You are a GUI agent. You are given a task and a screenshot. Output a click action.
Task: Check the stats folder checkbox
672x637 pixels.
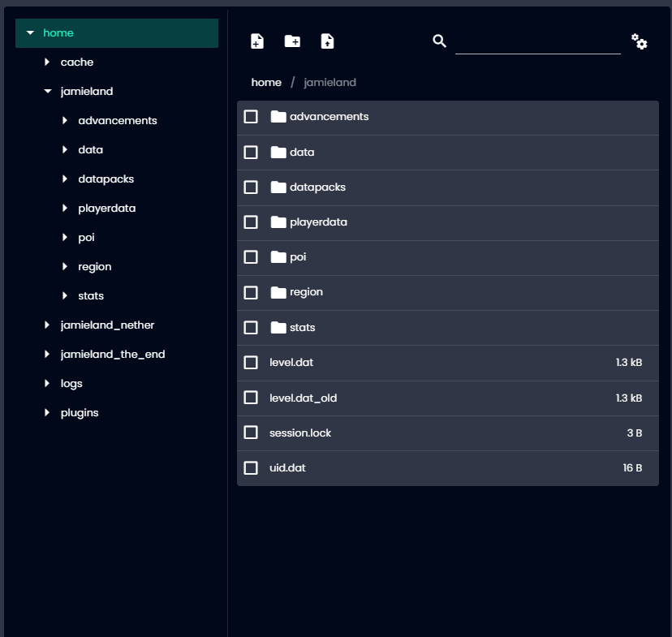[x=251, y=328]
